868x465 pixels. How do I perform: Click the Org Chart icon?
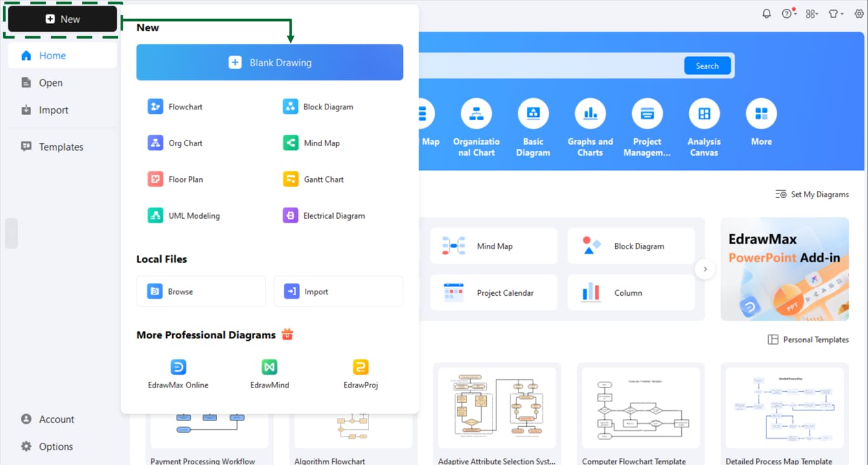(x=155, y=143)
